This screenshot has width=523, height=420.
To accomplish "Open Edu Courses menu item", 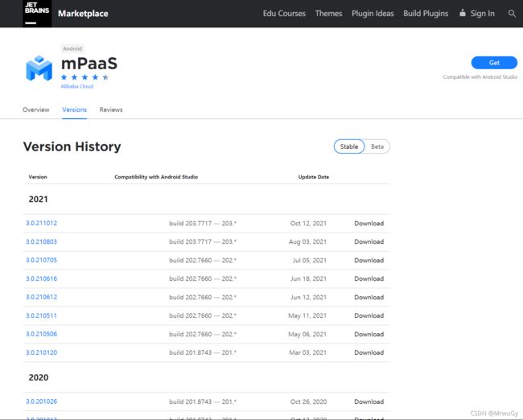I will (284, 14).
